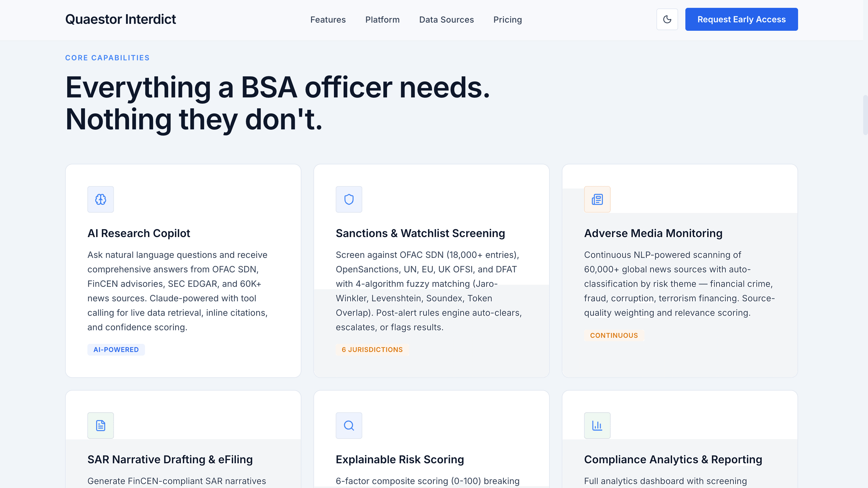This screenshot has height=488, width=868.
Task: Click the Quaestor Interdict logo
Action: (120, 19)
